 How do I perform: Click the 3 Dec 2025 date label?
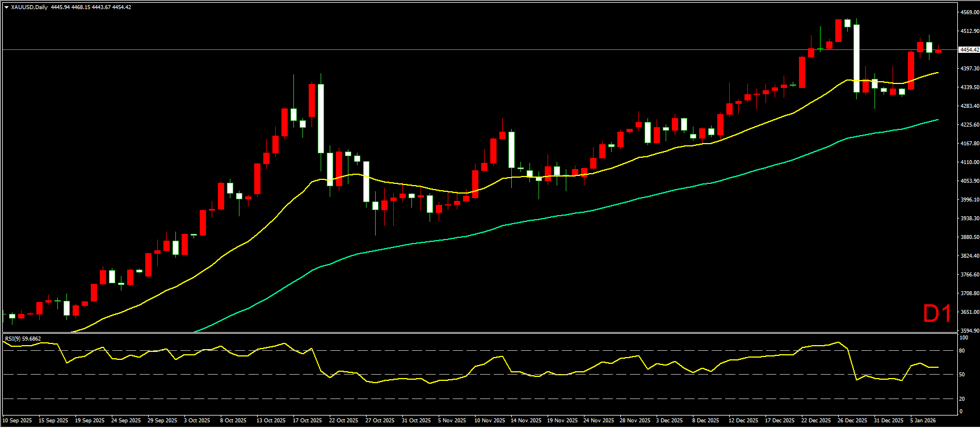pos(670,421)
